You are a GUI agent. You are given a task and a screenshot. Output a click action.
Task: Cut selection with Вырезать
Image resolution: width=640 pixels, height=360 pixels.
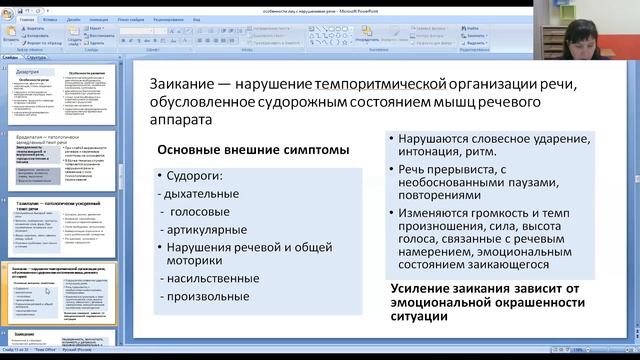33,29
